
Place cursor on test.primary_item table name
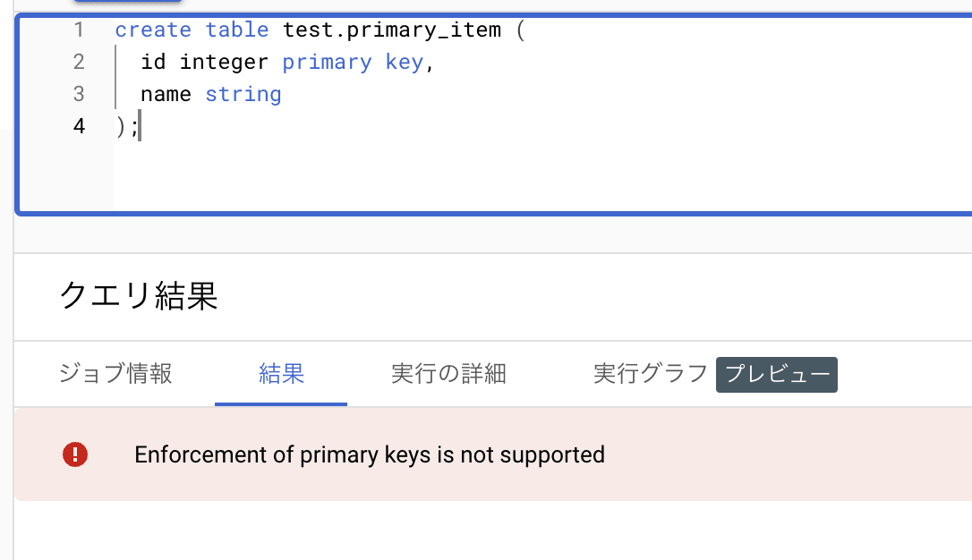click(392, 30)
